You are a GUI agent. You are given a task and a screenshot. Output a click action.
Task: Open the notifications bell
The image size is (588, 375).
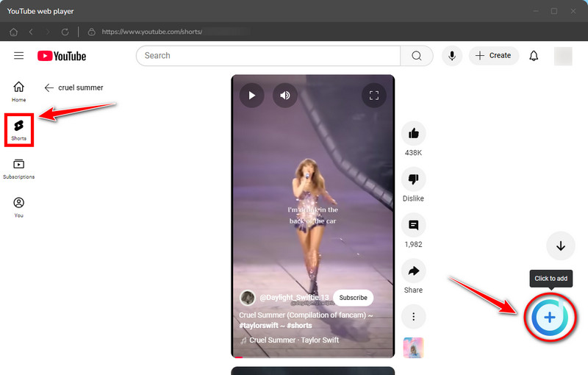534,56
